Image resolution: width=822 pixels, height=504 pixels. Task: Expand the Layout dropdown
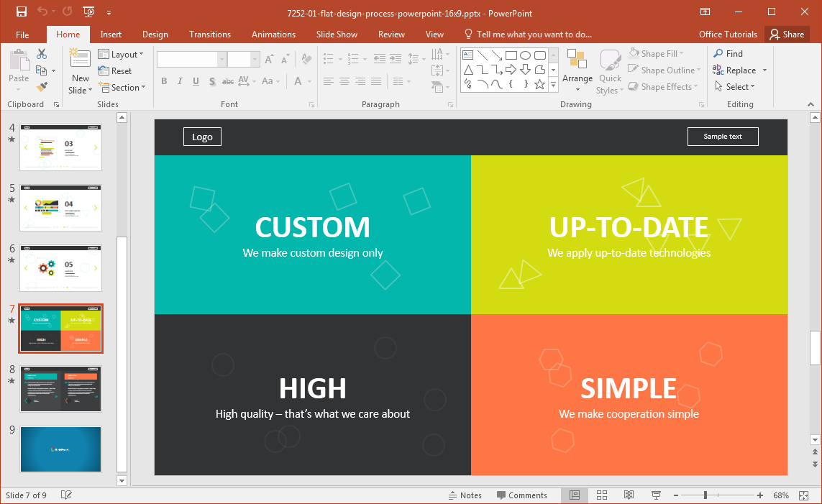(121, 54)
